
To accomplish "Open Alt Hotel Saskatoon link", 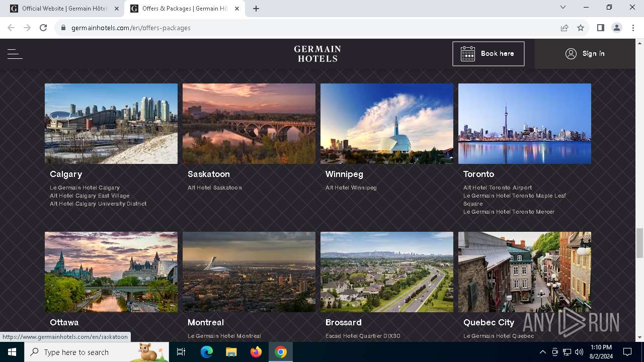I will pyautogui.click(x=215, y=188).
